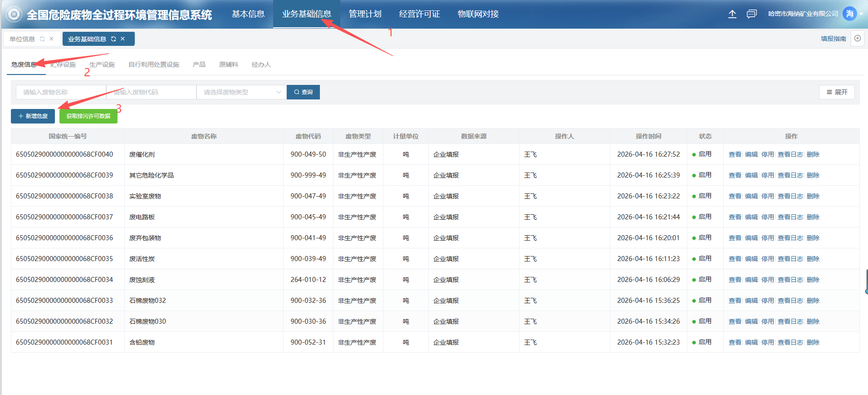Click the green 获取排污许可数据 button
Screen dimensions: 868x395
(88, 116)
